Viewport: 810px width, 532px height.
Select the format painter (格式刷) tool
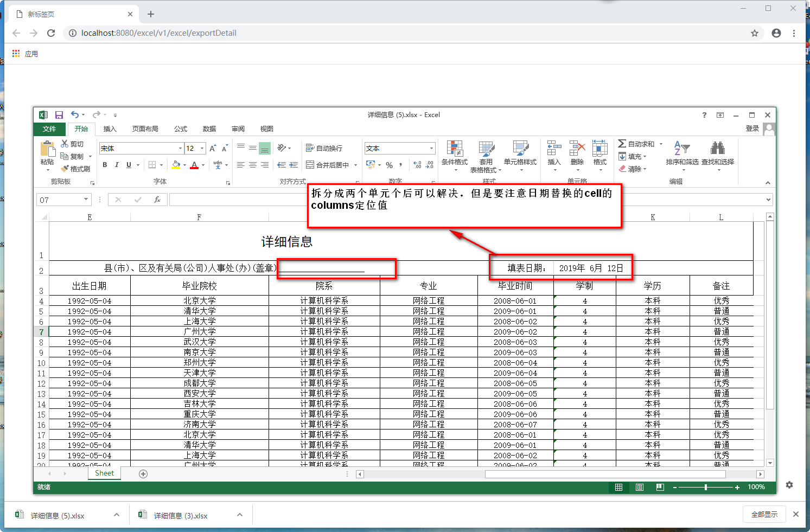point(76,169)
